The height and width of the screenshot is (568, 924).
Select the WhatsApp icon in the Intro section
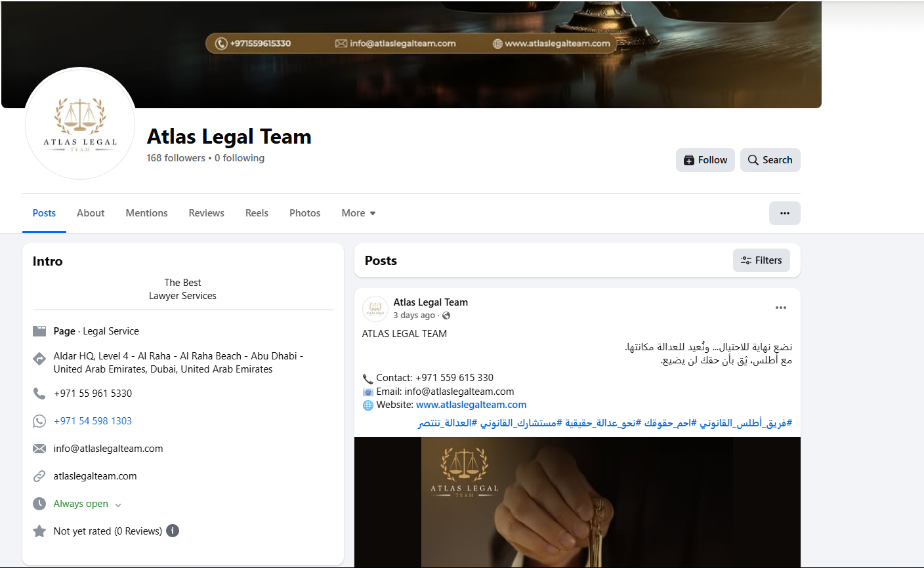[x=39, y=420]
